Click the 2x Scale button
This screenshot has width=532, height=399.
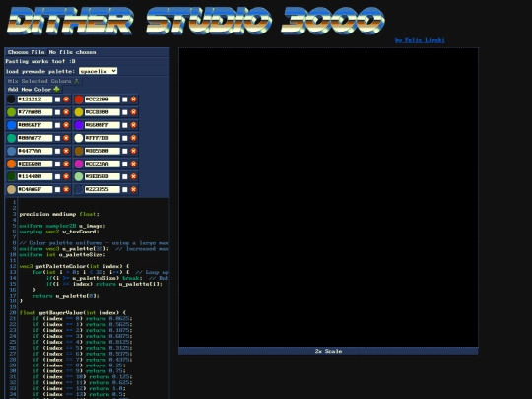pos(328,351)
